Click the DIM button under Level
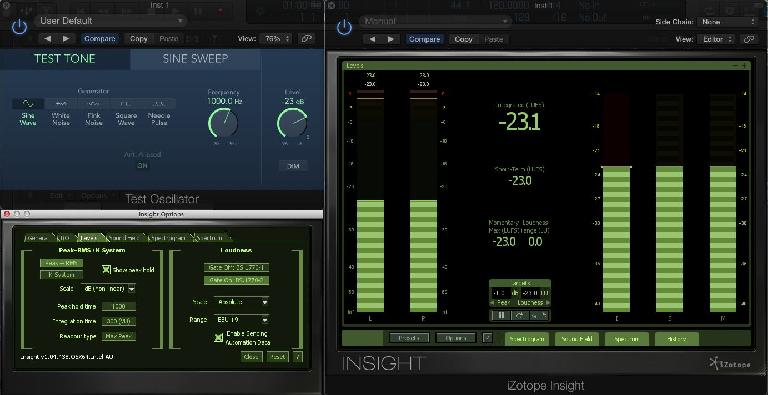 pyautogui.click(x=293, y=166)
